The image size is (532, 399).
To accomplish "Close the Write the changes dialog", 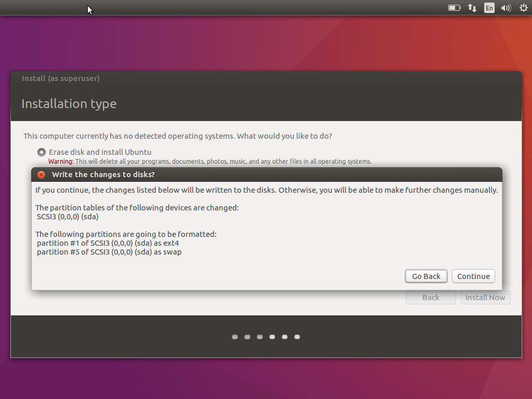I will click(x=42, y=175).
